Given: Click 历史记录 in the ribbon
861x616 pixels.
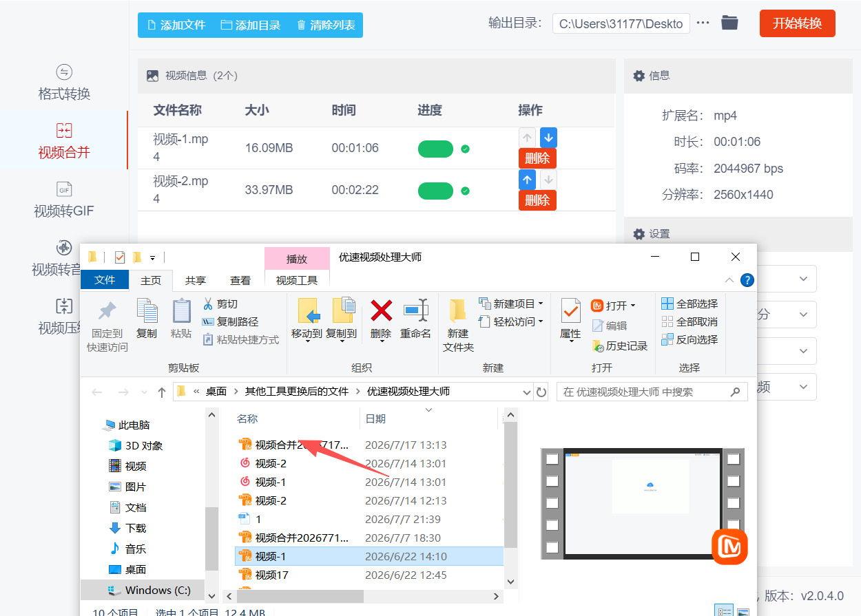Looking at the screenshot, I should click(x=619, y=346).
